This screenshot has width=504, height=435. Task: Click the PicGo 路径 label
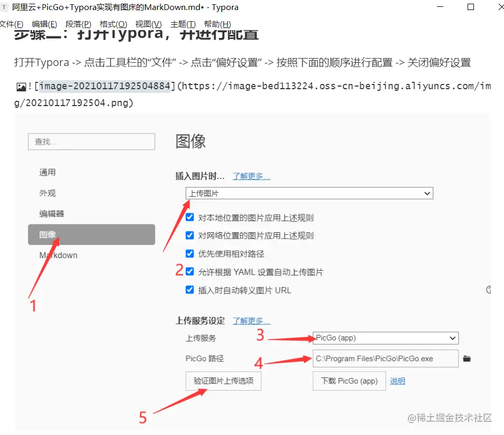(204, 359)
